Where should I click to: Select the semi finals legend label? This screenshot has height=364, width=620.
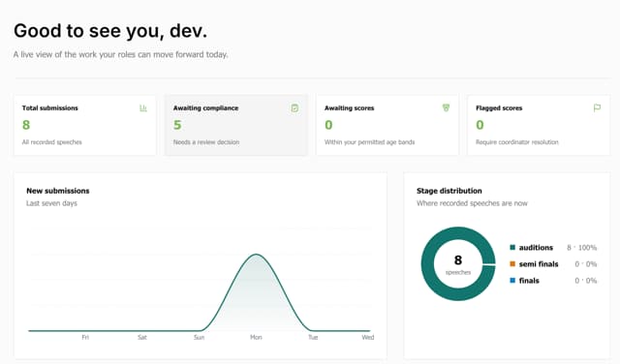pos(539,264)
